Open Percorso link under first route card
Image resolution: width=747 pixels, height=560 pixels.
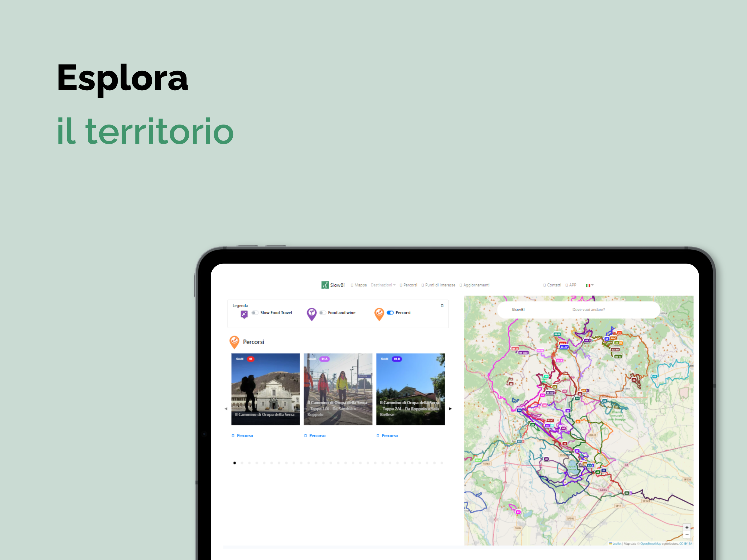pyautogui.click(x=245, y=436)
